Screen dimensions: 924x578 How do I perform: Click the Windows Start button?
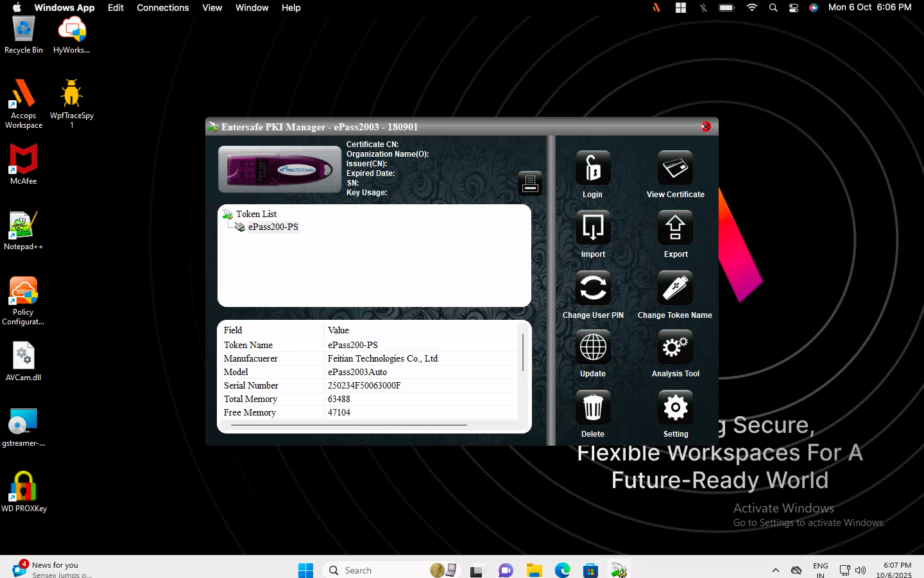tap(305, 570)
